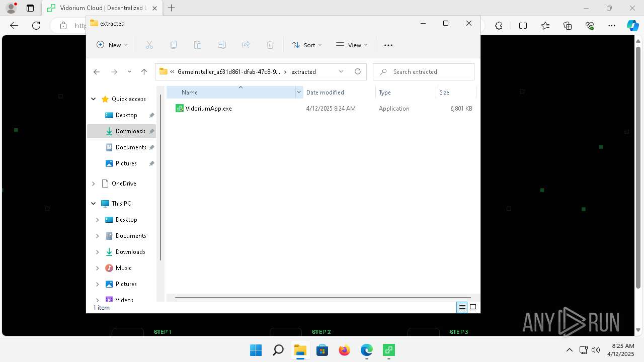Open Edge Favorites star icon
Screen dimensions: 644x362
tap(545, 26)
